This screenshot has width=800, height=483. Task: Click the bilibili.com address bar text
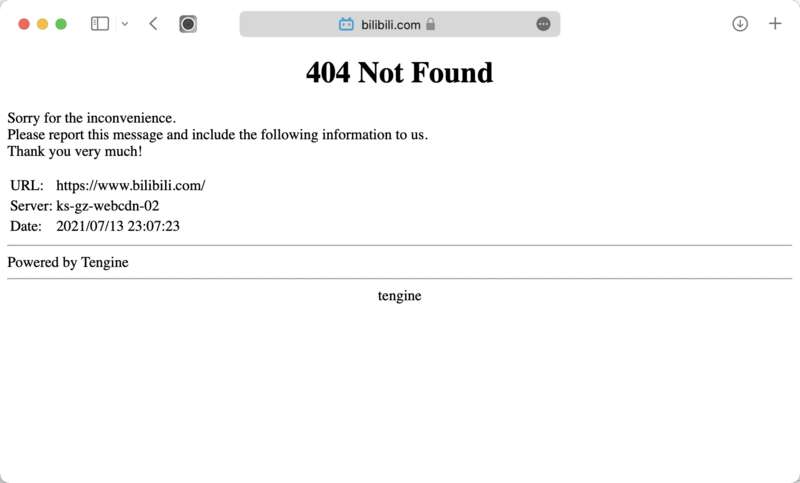391,24
